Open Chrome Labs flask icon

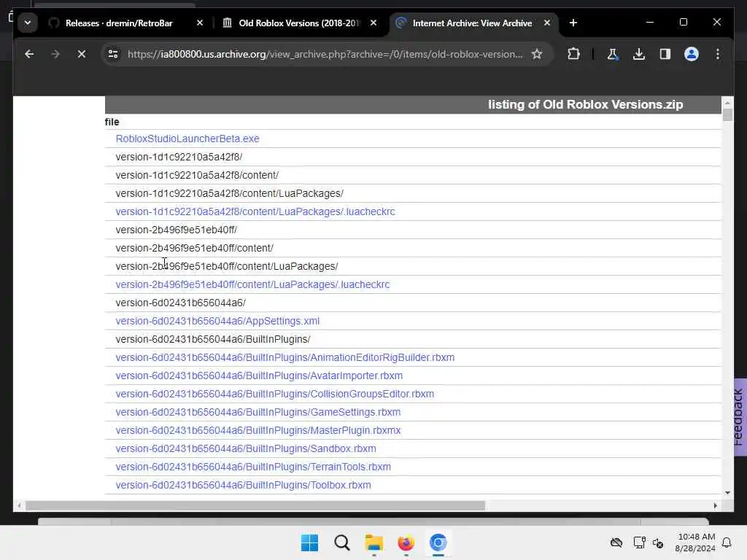point(613,54)
